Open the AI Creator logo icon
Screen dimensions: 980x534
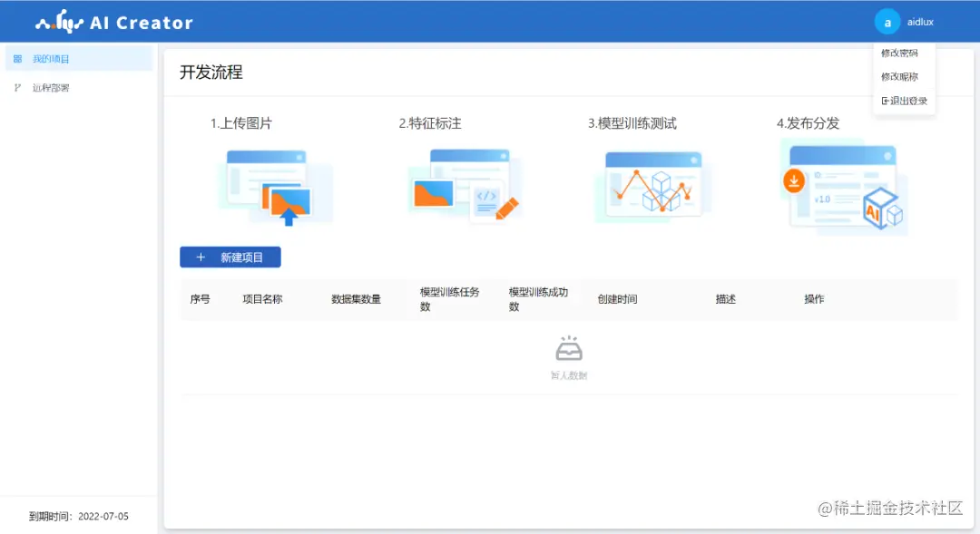tap(59, 21)
